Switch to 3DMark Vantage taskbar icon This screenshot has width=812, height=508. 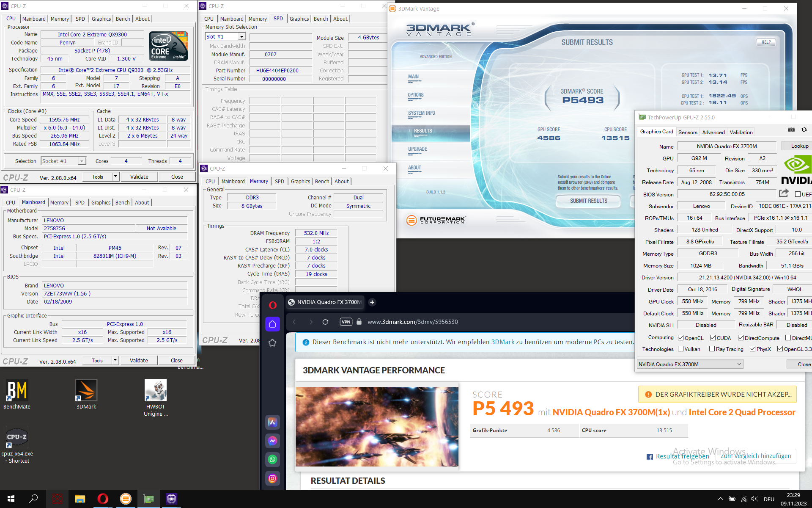pyautogui.click(x=126, y=499)
